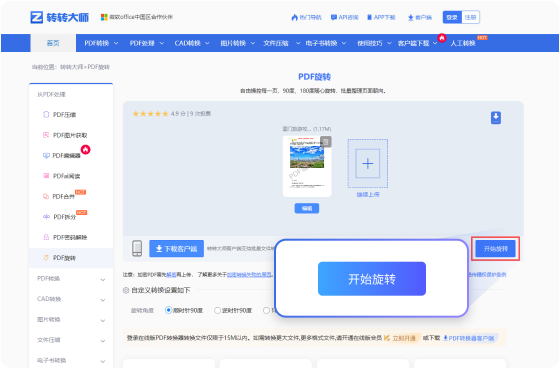Image resolution: width=560 pixels, height=369 pixels.
Task: Open PDF密码解除 in the sidebar
Action: tap(65, 237)
